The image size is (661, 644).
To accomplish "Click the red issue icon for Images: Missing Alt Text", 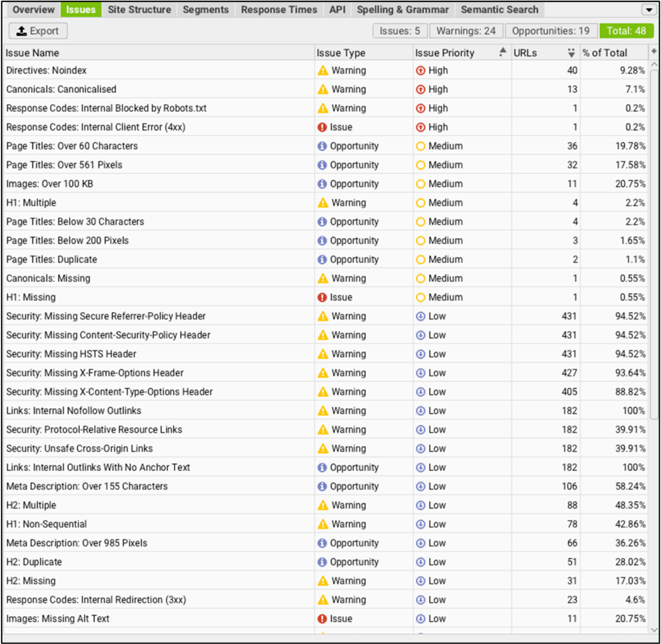I will (x=322, y=619).
